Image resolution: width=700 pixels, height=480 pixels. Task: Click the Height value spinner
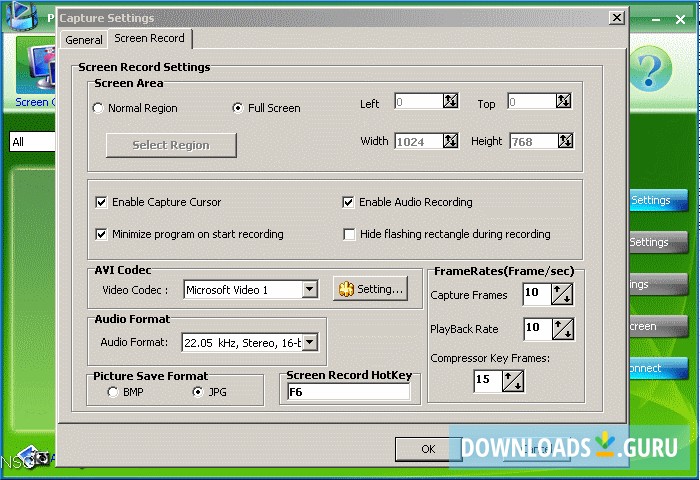(565, 141)
